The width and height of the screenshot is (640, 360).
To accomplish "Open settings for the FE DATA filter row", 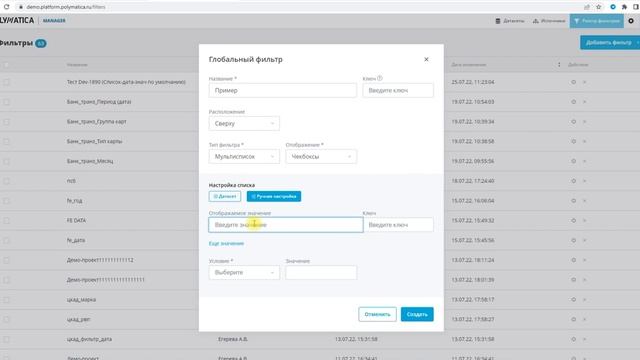I will (573, 220).
